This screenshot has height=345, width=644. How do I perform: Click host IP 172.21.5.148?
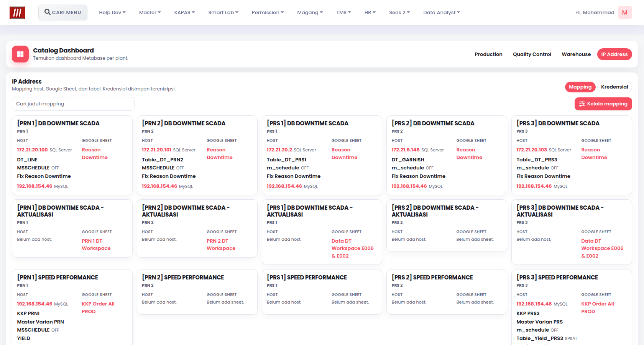[406, 150]
